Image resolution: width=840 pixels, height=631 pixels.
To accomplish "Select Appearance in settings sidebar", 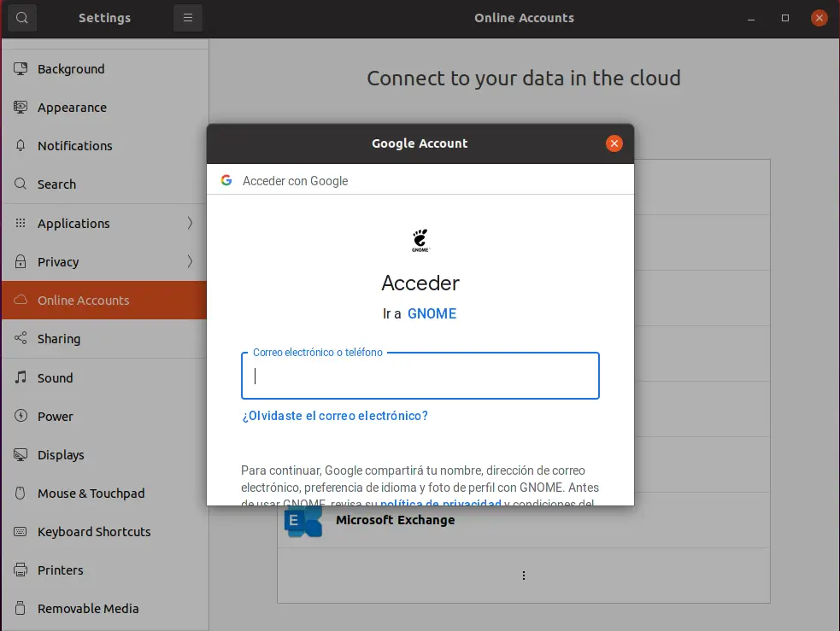I will (104, 107).
